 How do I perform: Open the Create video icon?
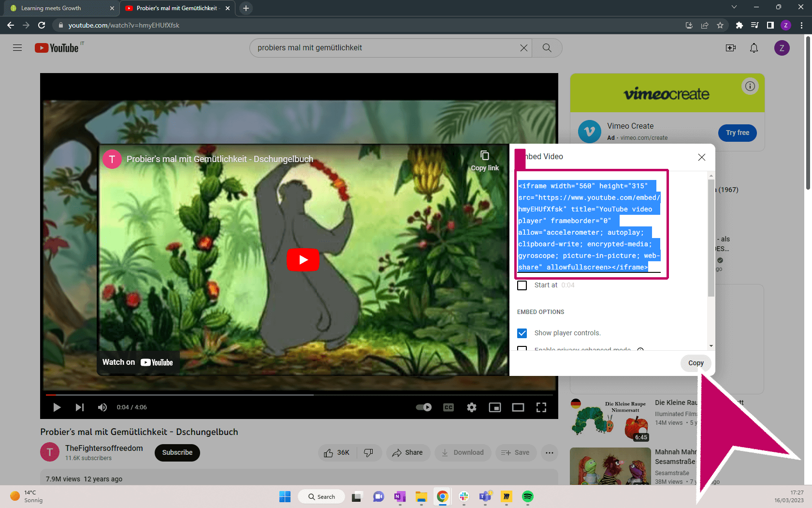(731, 48)
